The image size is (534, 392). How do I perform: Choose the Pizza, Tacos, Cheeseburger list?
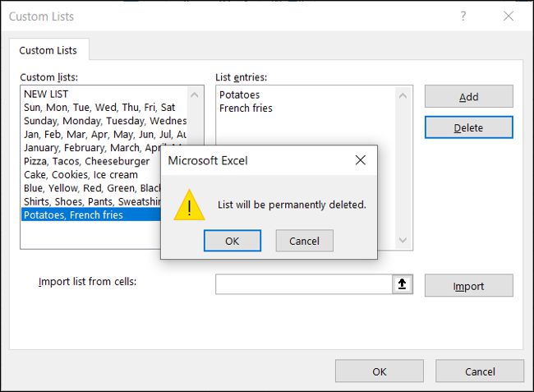coord(86,161)
